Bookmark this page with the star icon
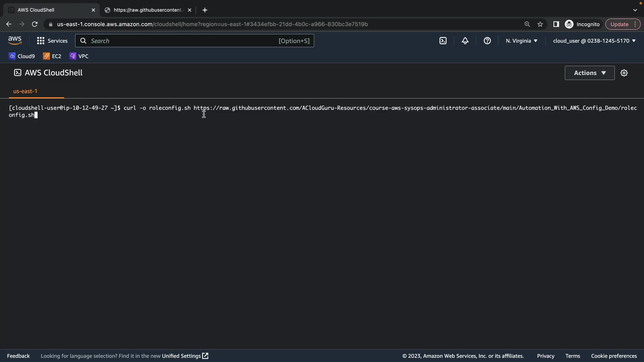644x362 pixels. pos(540,24)
